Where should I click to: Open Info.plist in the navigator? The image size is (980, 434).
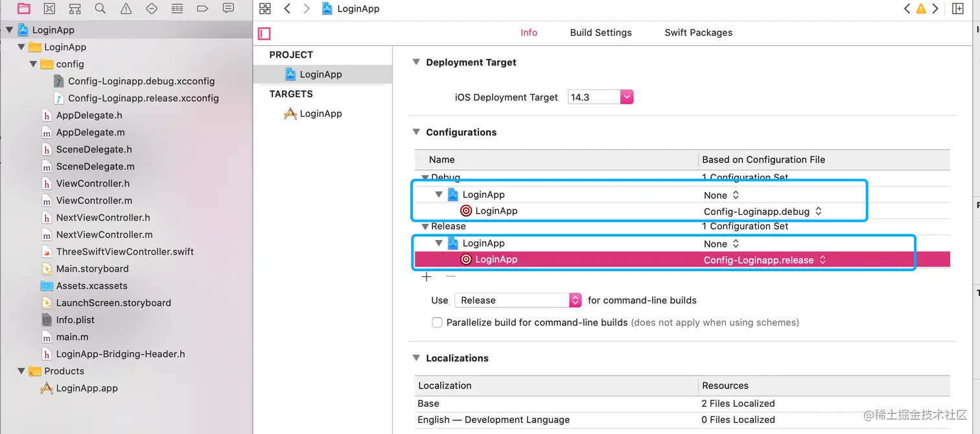pos(75,320)
